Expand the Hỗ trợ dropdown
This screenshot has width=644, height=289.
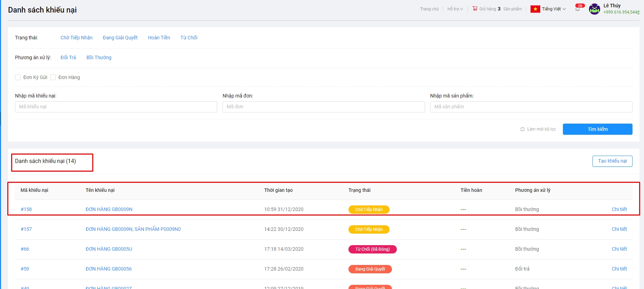(x=455, y=9)
